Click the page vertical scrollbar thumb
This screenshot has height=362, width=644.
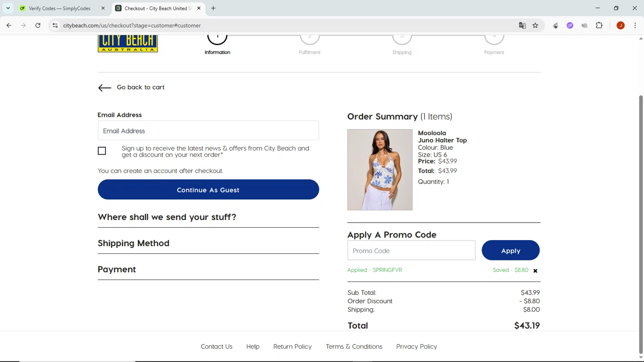(641, 224)
